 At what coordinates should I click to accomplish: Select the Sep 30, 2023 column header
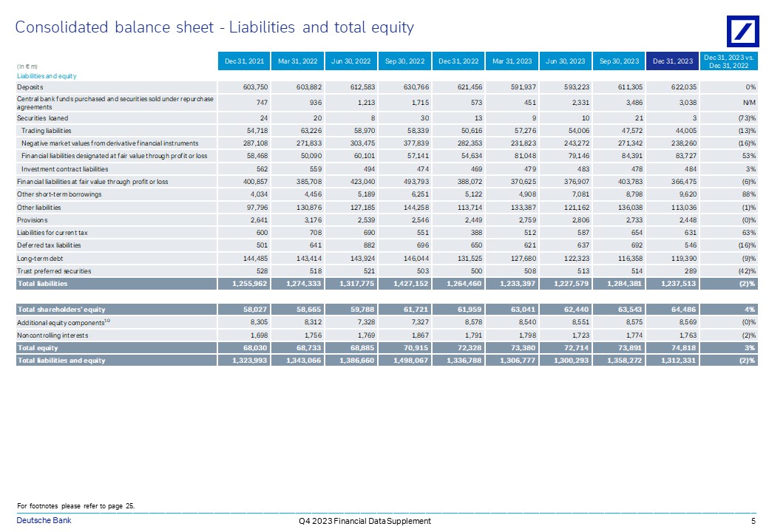click(620, 61)
